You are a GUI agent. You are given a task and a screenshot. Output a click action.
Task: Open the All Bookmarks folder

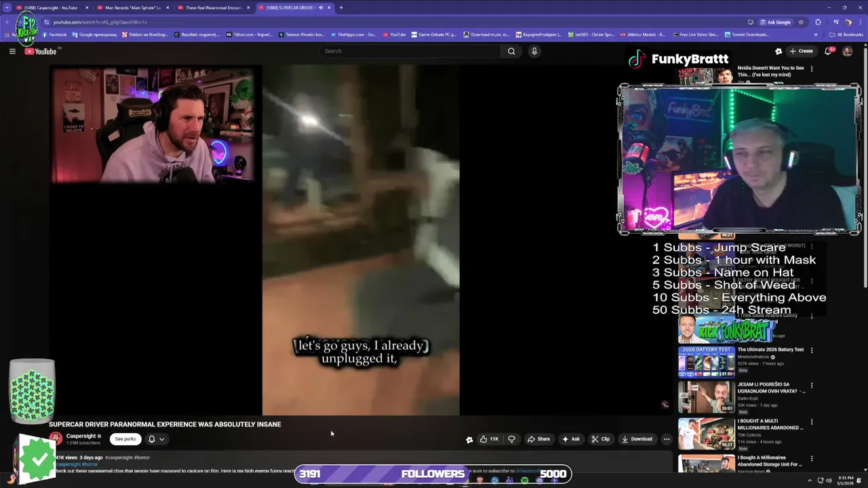pos(846,35)
